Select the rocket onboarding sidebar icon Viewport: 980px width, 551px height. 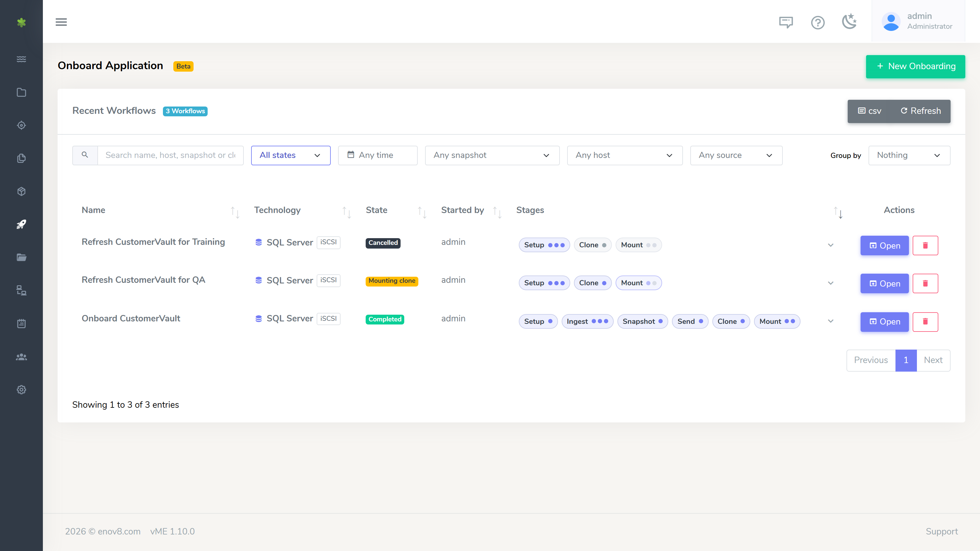[21, 224]
